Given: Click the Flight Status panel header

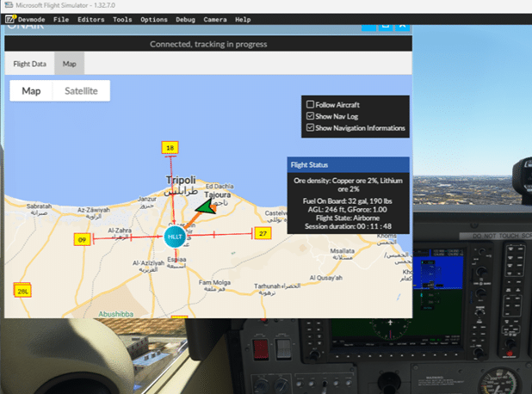Looking at the screenshot, I should (x=348, y=164).
